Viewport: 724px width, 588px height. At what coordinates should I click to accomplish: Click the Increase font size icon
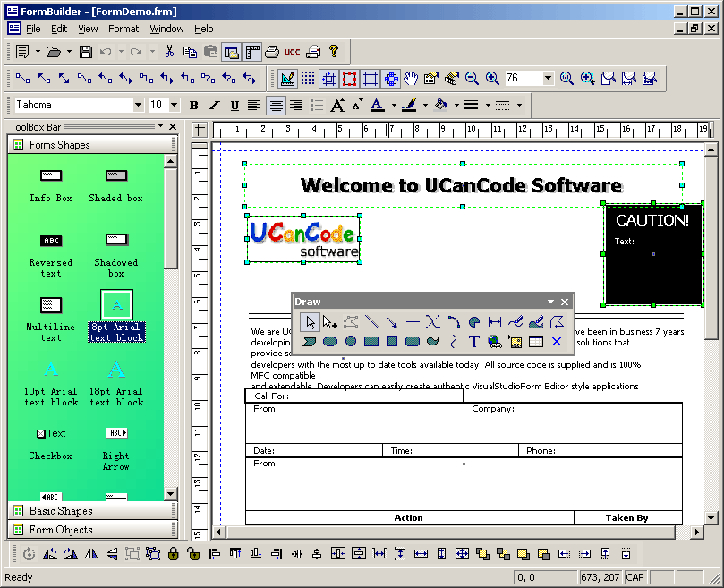(337, 106)
